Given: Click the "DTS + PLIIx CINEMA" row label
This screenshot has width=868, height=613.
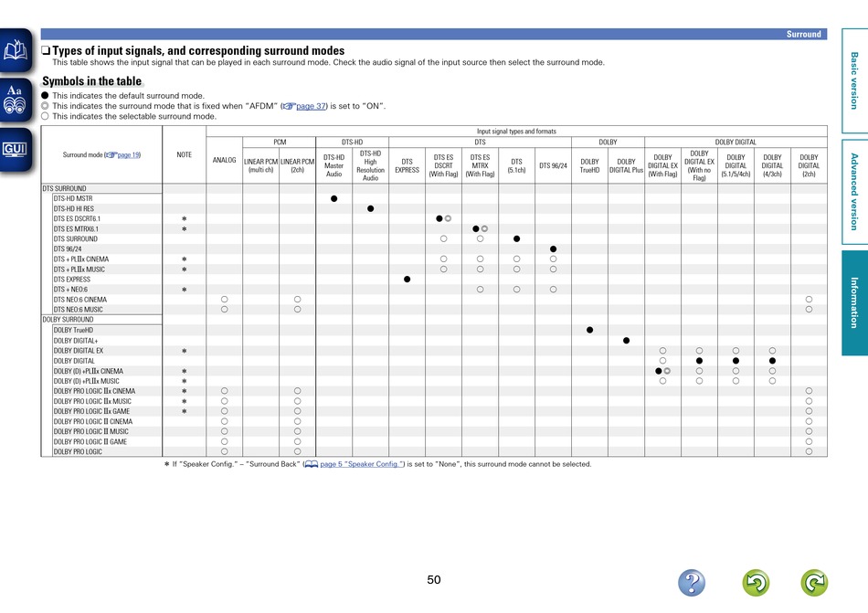Looking at the screenshot, I should pos(80,259).
